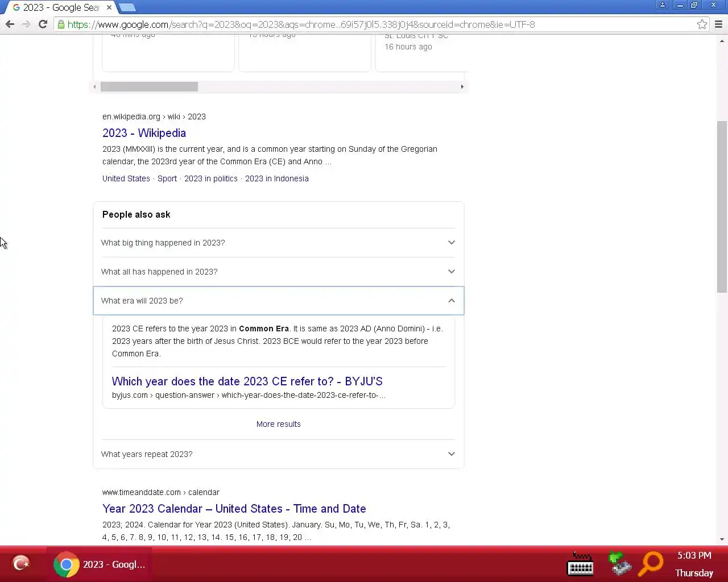Click the address bar URL field

pyautogui.click(x=375, y=24)
